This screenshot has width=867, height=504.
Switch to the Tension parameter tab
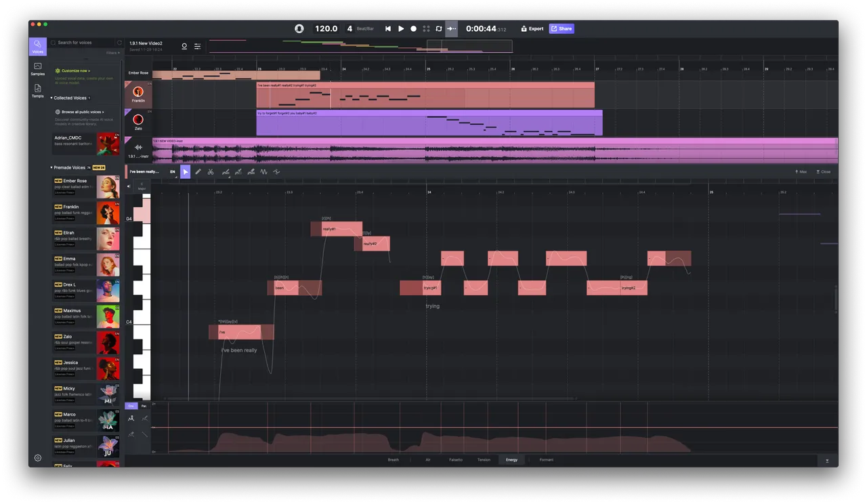coord(484,460)
